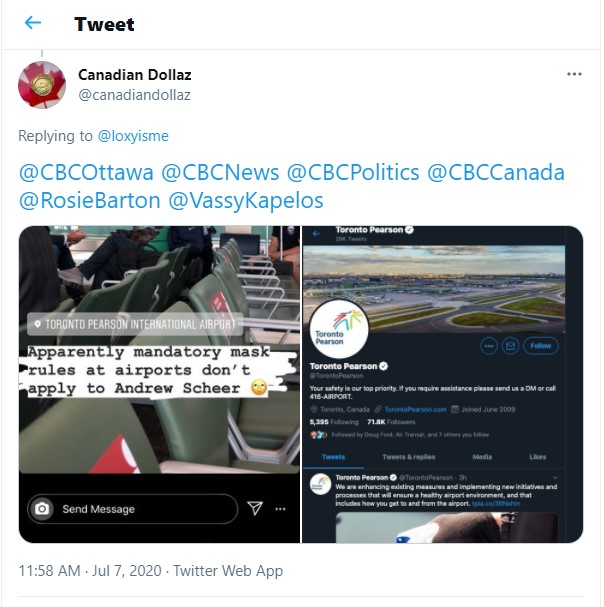Open the left airport story image

click(x=159, y=384)
